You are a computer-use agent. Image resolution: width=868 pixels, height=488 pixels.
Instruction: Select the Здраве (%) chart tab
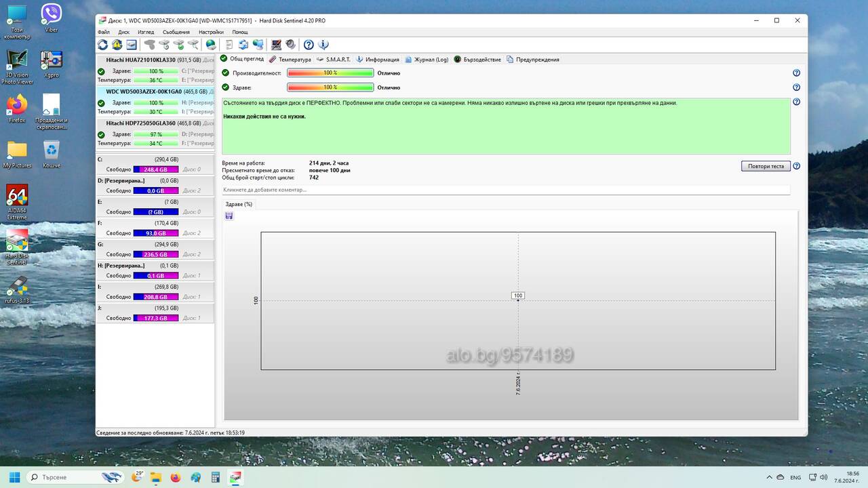click(239, 204)
